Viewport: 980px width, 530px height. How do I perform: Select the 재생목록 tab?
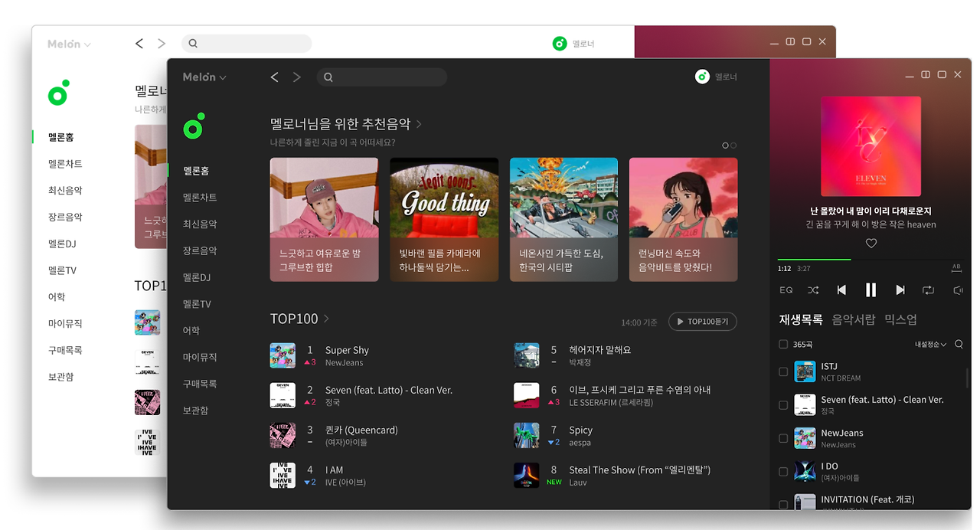click(x=801, y=319)
